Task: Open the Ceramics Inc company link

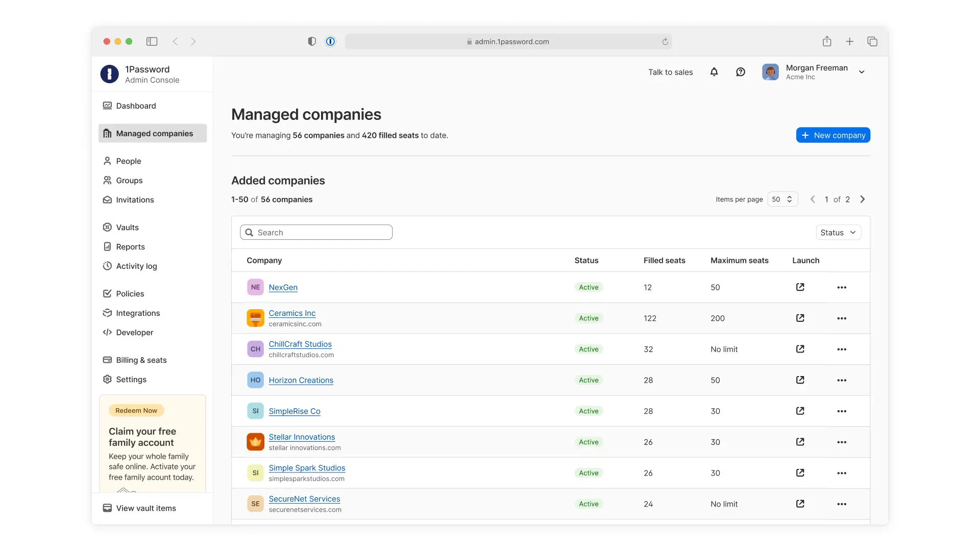Action: point(292,313)
